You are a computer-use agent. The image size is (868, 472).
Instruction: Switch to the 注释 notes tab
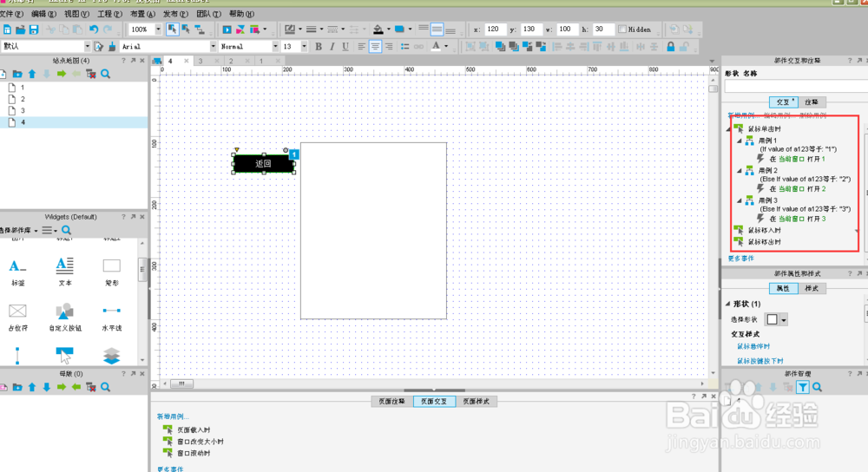click(x=812, y=102)
